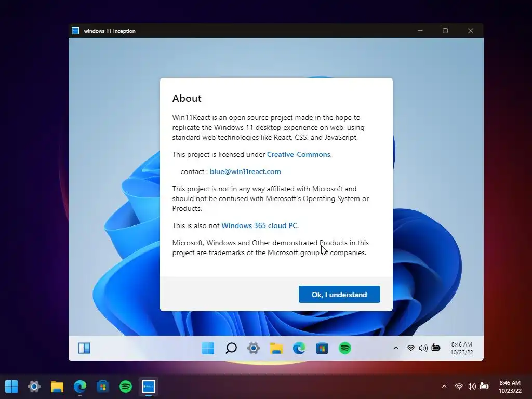Maximize the windows 11 Inception window
This screenshot has width=532, height=399.
445,31
